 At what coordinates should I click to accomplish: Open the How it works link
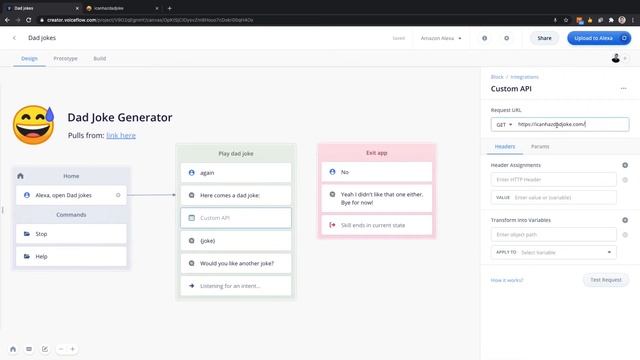[507, 280]
